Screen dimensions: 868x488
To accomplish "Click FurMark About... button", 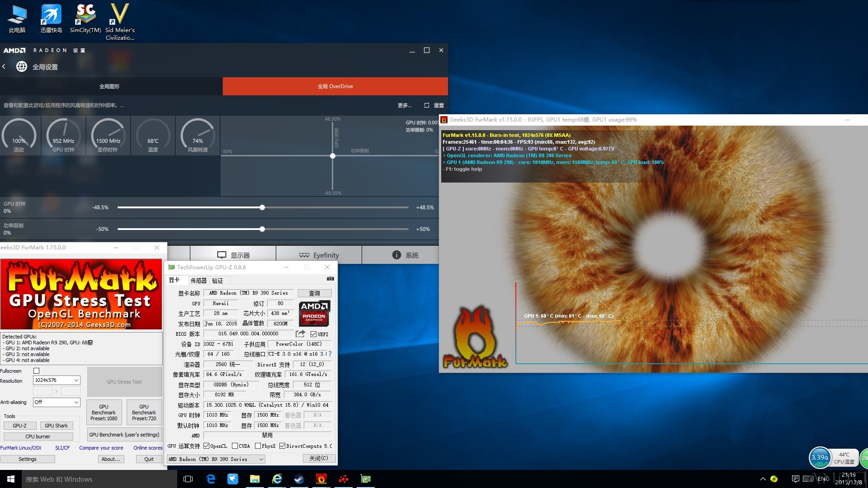I will pyautogui.click(x=111, y=459).
